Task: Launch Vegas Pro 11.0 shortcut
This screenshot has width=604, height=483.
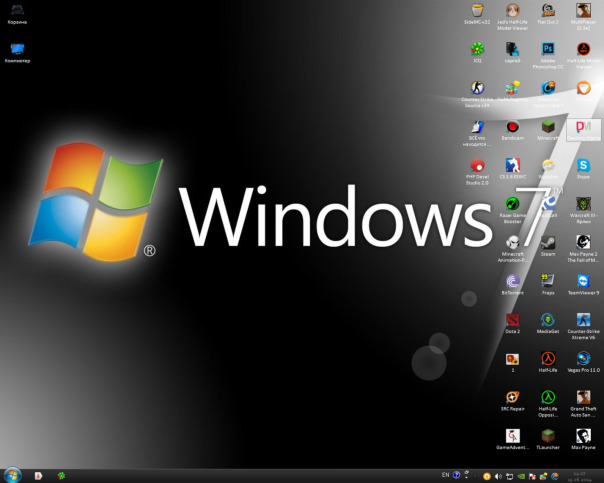Action: pos(583,362)
